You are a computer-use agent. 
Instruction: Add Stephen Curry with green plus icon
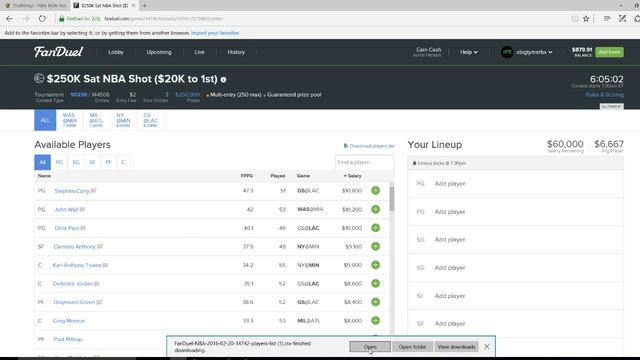pos(376,191)
